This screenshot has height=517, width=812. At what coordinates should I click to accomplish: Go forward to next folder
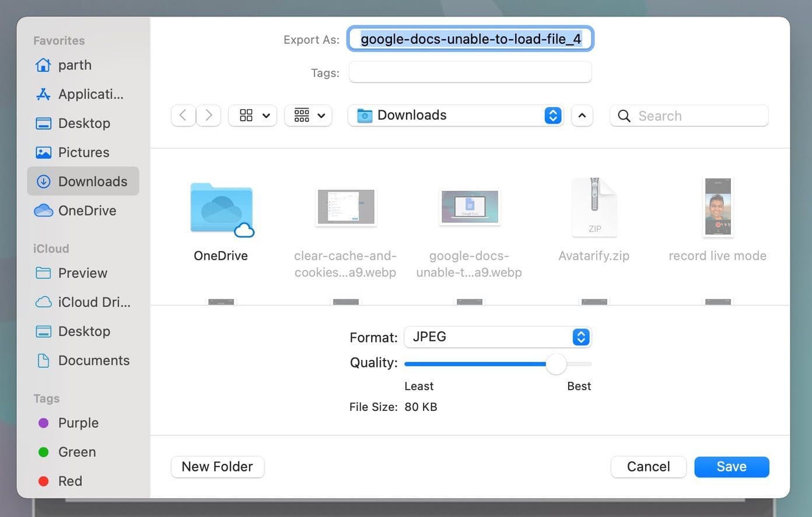pos(208,116)
